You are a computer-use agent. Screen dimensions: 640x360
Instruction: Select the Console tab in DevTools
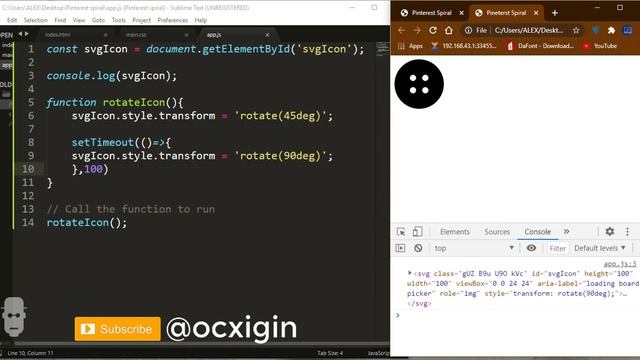coord(538,232)
